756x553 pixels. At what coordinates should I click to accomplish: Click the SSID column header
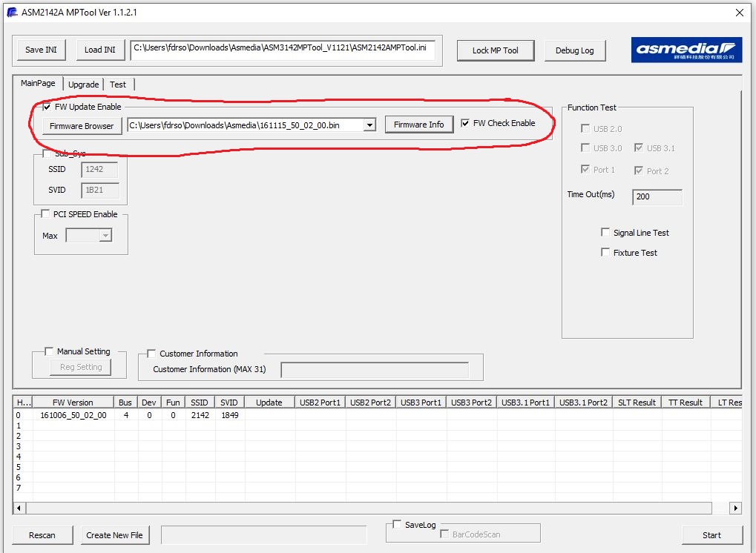200,403
